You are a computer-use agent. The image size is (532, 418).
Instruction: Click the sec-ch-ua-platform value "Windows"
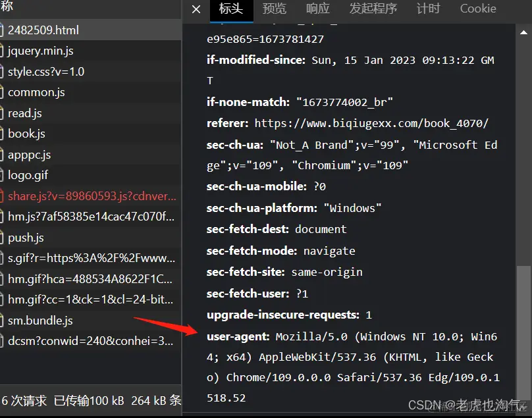pyautogui.click(x=352, y=208)
